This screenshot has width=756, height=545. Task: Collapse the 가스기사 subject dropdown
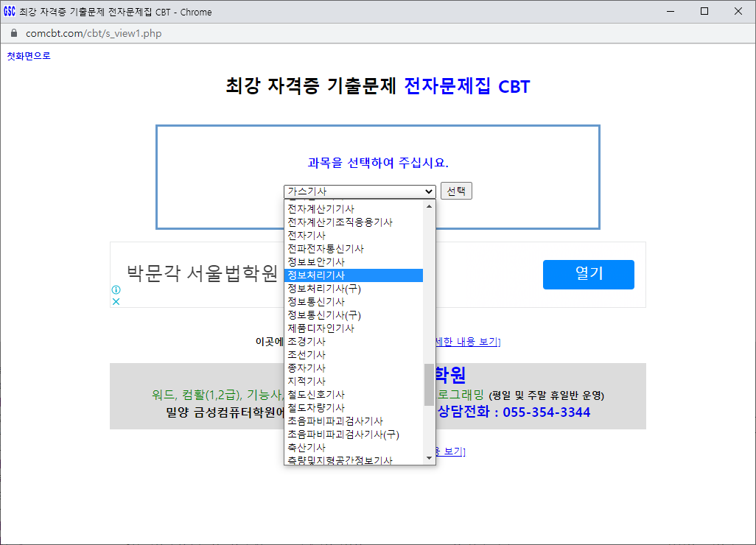pos(360,191)
